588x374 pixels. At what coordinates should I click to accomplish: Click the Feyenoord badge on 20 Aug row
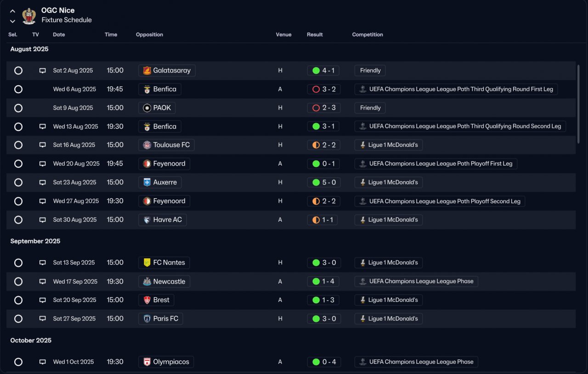(x=147, y=164)
